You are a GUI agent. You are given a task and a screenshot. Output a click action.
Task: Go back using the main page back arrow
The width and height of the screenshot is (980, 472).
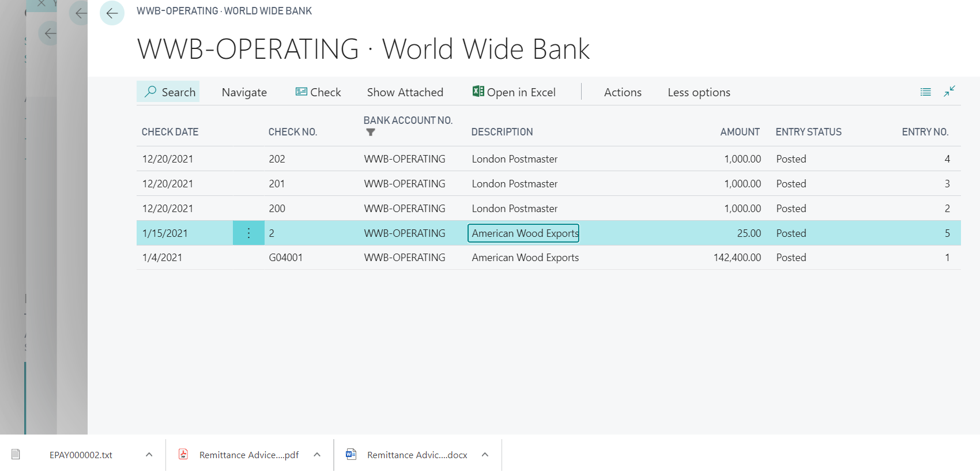tap(112, 13)
